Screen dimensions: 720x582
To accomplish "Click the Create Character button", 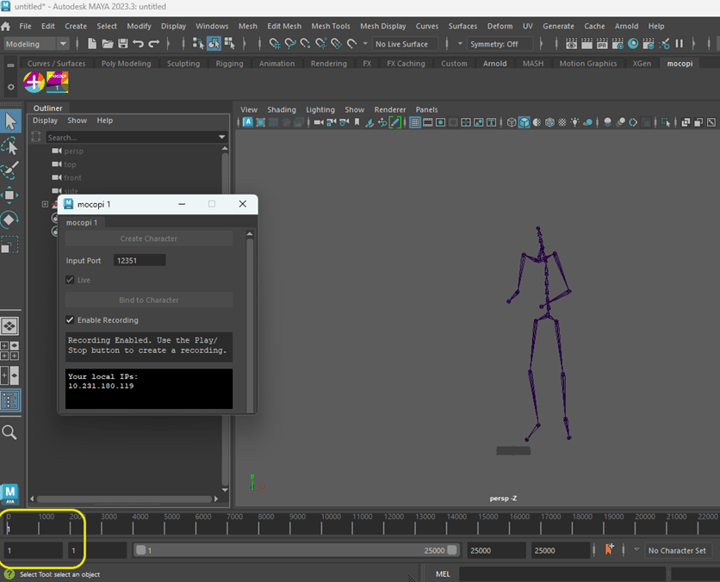I will pos(149,239).
